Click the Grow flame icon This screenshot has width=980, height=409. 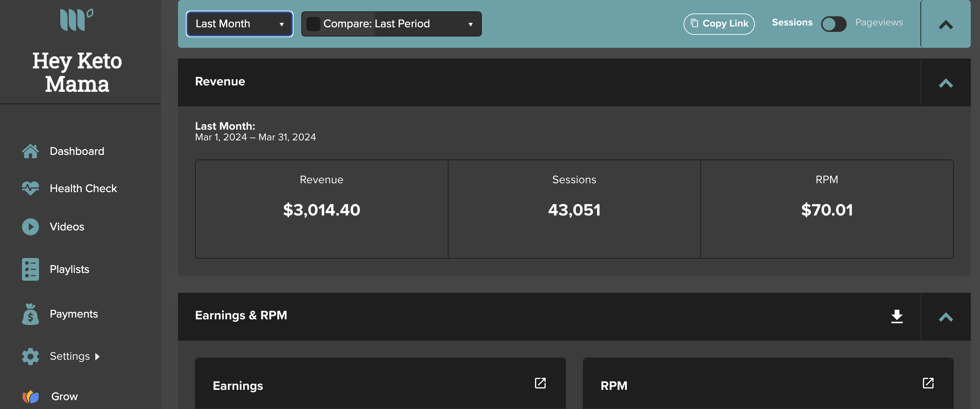30,397
